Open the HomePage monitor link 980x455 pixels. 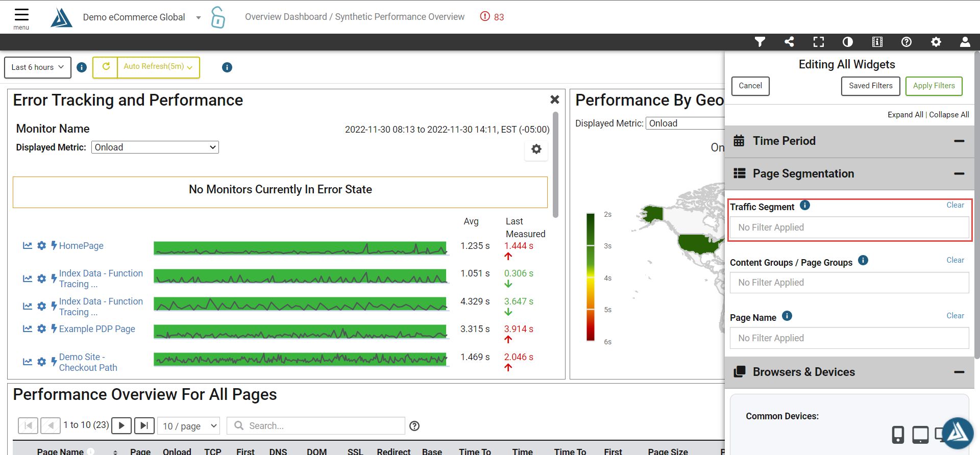coord(81,246)
